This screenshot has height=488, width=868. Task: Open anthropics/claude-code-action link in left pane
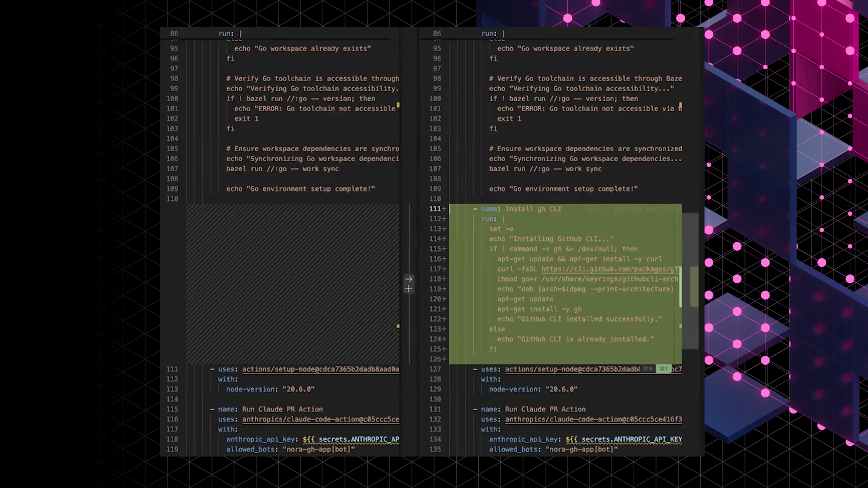point(321,419)
